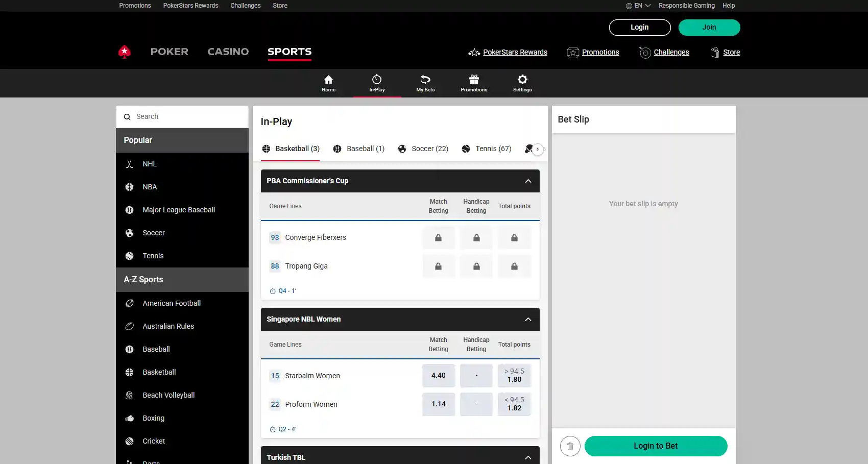Switch to the POKER section

[x=170, y=52]
